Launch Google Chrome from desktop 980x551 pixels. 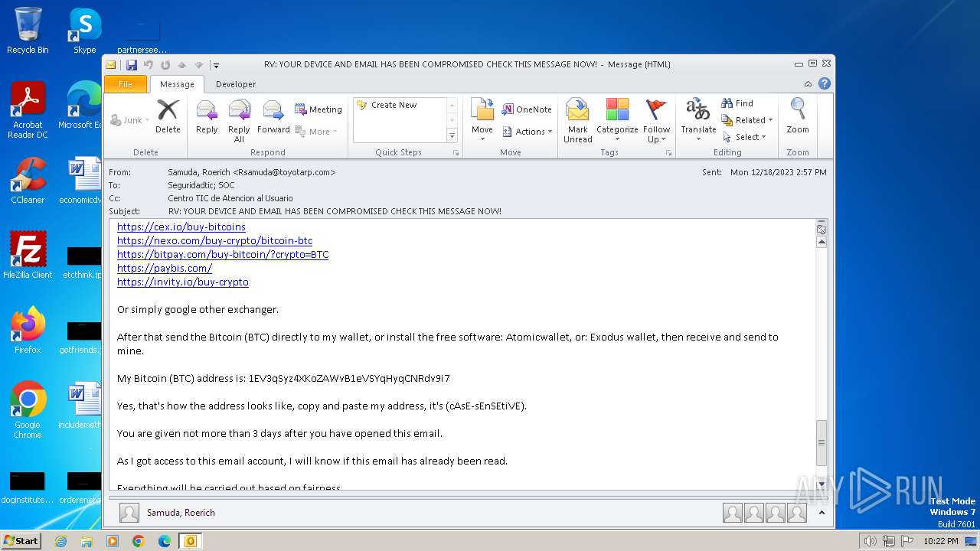pos(28,409)
